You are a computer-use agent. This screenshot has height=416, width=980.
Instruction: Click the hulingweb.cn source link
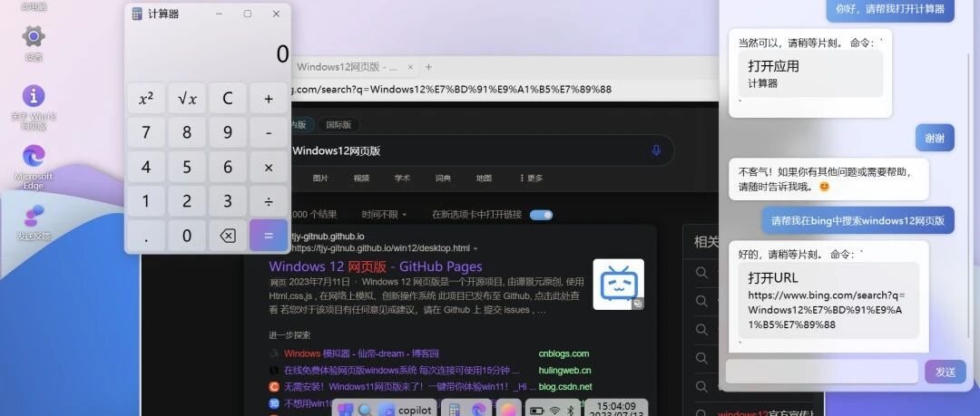click(x=565, y=370)
